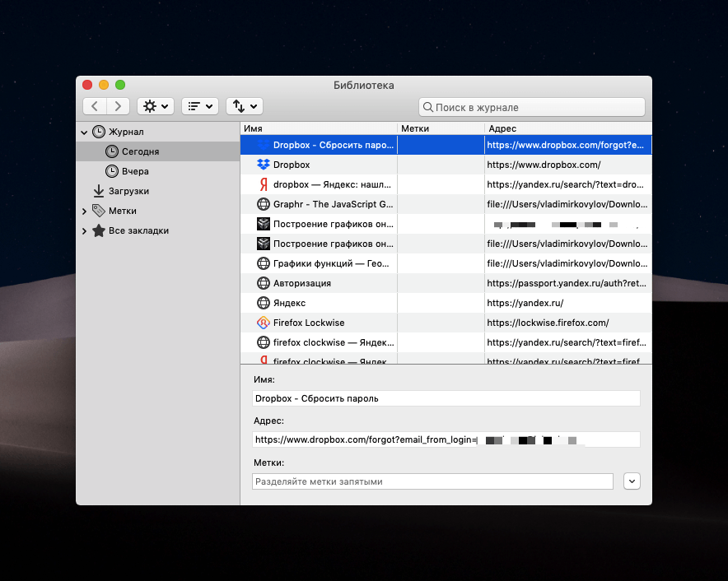Go forward with the right arrow button
Screen dimensions: 728x581
(x=118, y=106)
